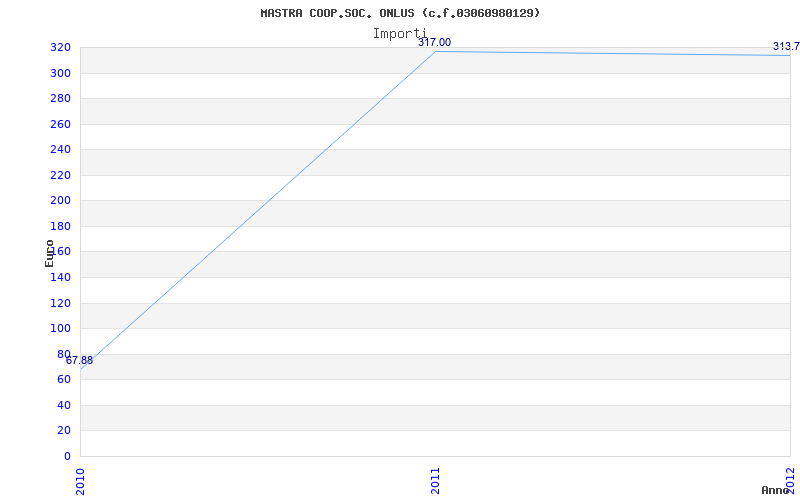800x500 pixels.
Task: Click the chart title MASTRA COOP.SOC. ONLUS
Action: 400,13
